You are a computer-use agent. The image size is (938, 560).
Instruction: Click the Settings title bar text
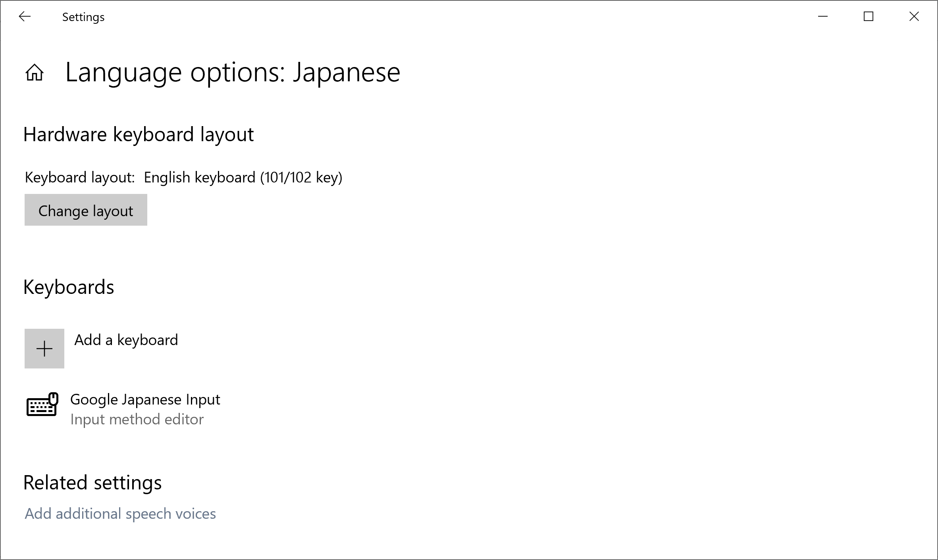(83, 17)
